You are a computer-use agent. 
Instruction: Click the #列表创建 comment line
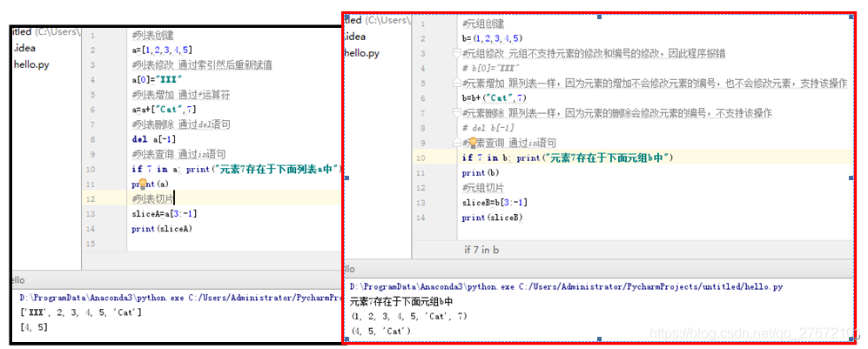click(x=152, y=36)
